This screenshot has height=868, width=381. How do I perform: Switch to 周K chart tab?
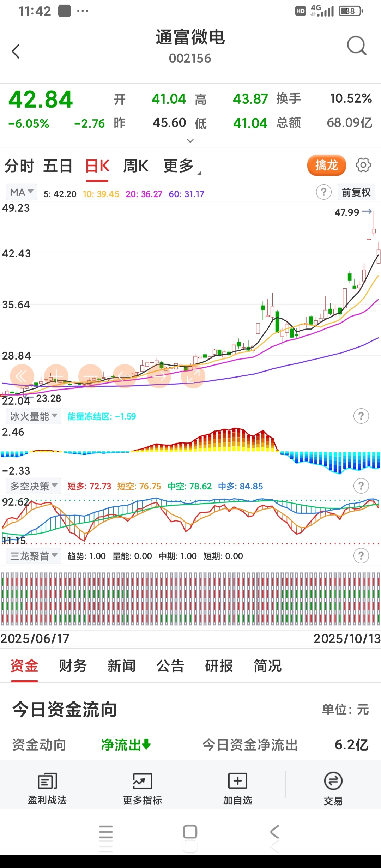[x=136, y=166]
